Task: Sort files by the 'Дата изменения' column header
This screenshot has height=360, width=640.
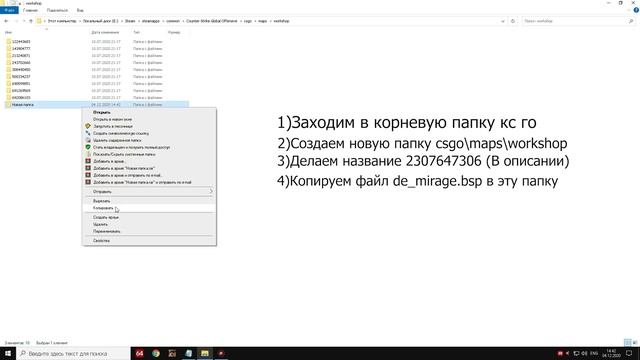Action: click(105, 32)
